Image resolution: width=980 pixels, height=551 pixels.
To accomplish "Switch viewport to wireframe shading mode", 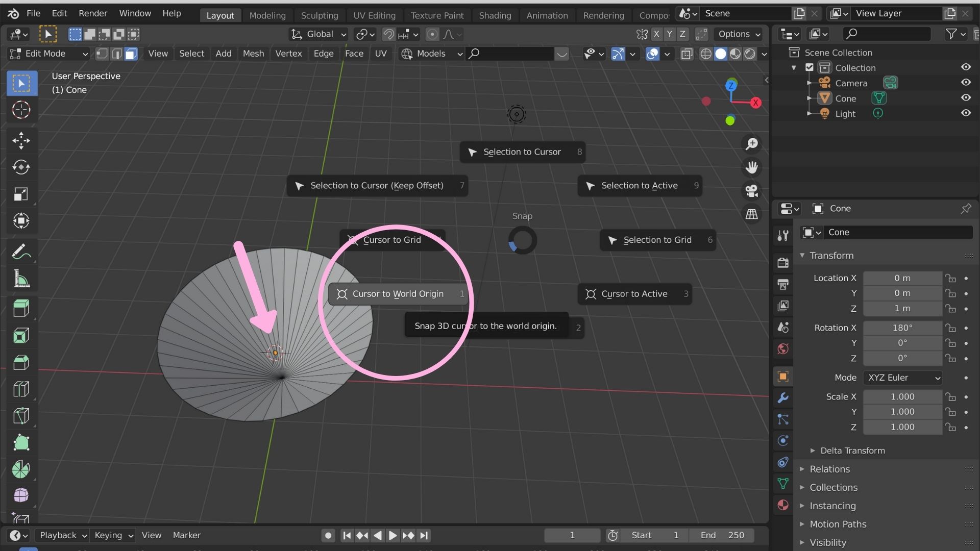I will (x=706, y=54).
